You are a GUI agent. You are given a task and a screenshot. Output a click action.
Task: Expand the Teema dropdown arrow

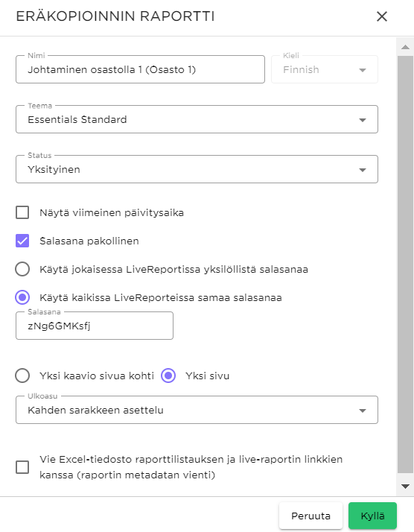(x=363, y=120)
